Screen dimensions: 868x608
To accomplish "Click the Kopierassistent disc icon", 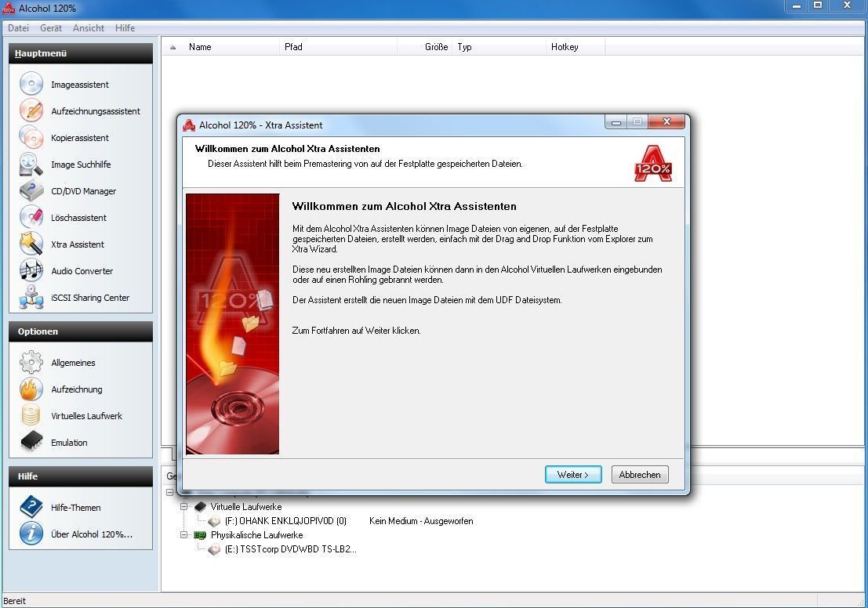I will [x=31, y=137].
